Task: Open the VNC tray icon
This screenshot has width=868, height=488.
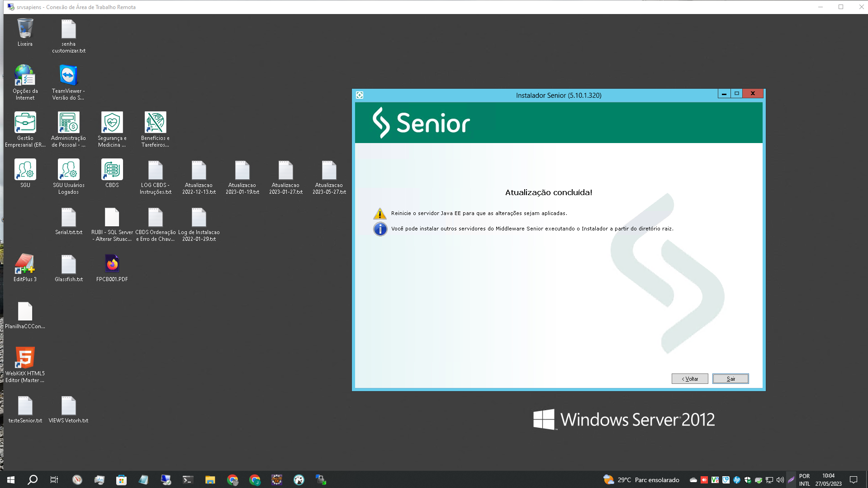Action: 715,480
